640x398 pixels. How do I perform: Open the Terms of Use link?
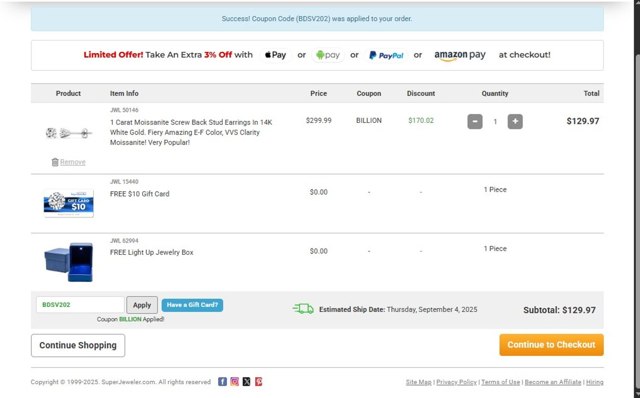(500, 382)
